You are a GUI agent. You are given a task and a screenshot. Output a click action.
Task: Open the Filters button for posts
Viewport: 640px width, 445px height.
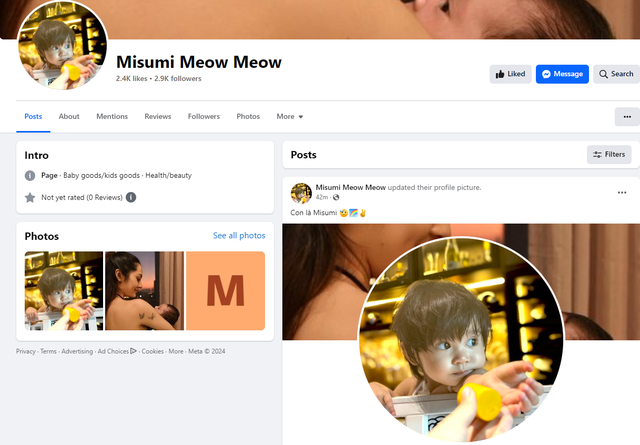click(609, 155)
